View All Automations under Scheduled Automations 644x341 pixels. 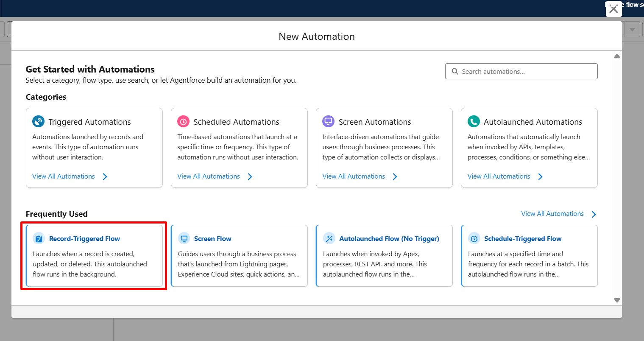pyautogui.click(x=209, y=176)
